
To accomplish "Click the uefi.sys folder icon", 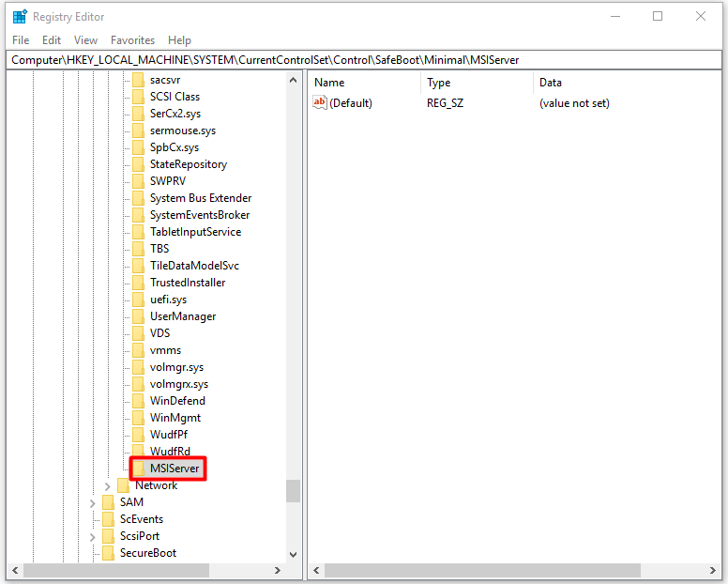I will [x=138, y=300].
